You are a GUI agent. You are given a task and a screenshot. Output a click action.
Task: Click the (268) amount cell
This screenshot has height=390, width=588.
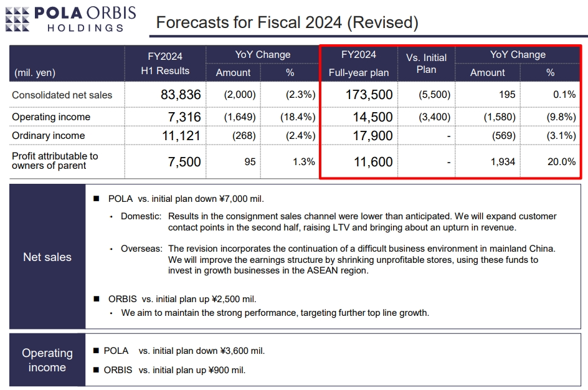244,136
